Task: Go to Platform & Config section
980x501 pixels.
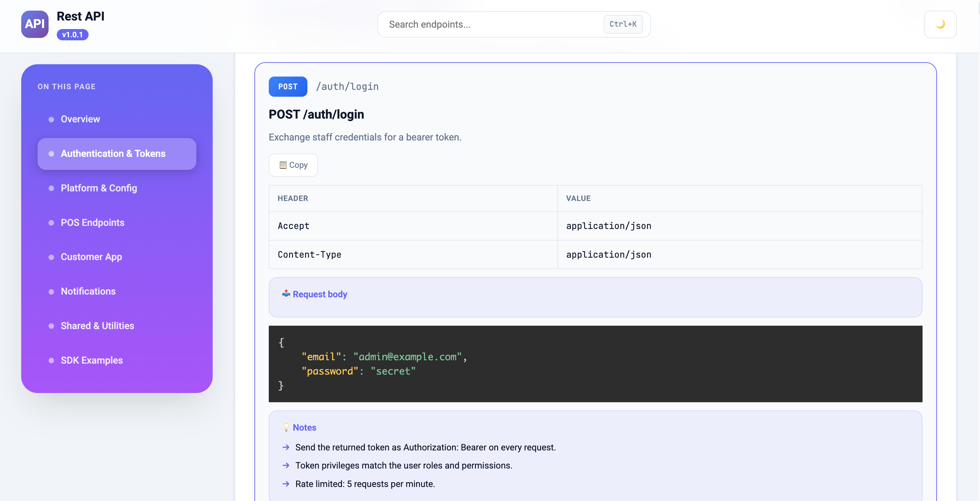Action: (98, 188)
